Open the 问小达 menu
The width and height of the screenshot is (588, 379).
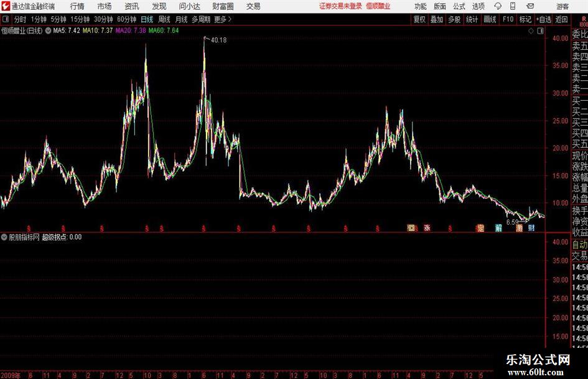(x=189, y=6)
